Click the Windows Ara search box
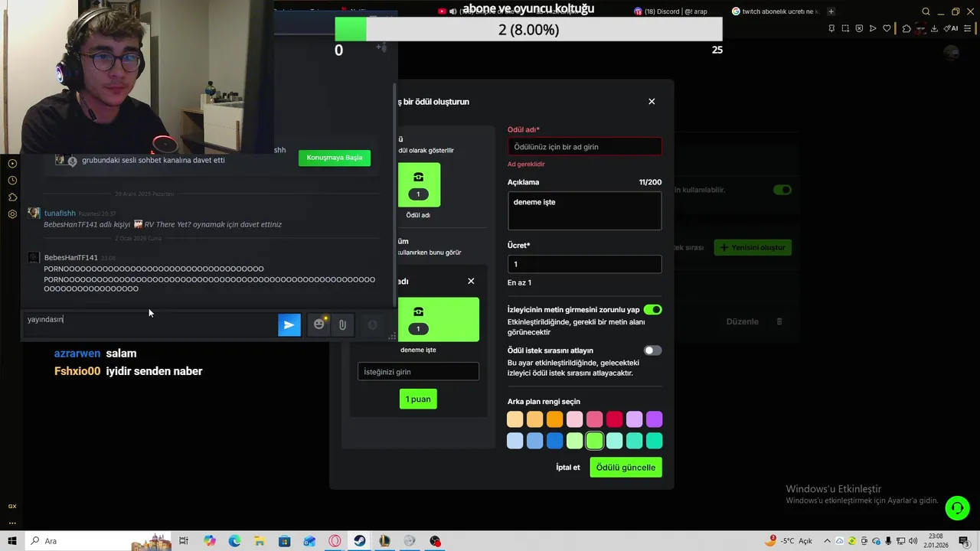Viewport: 980px width, 551px height. click(x=99, y=541)
